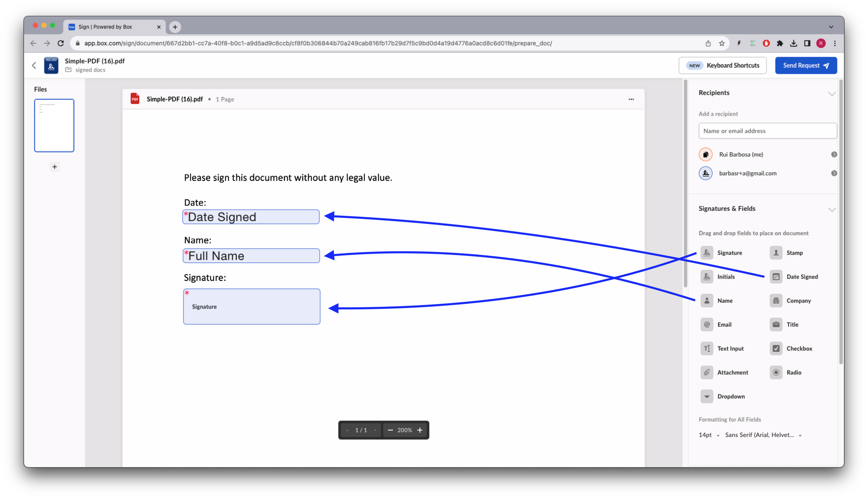Open Keyboard Shortcuts
The height and width of the screenshot is (499, 868).
tap(722, 66)
